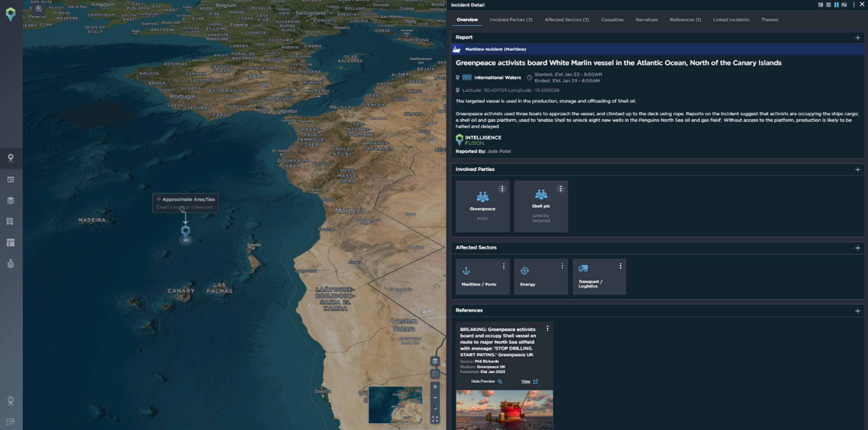Open Shell plc party card options menu
Viewport: 868px width, 430px height.
tap(561, 189)
